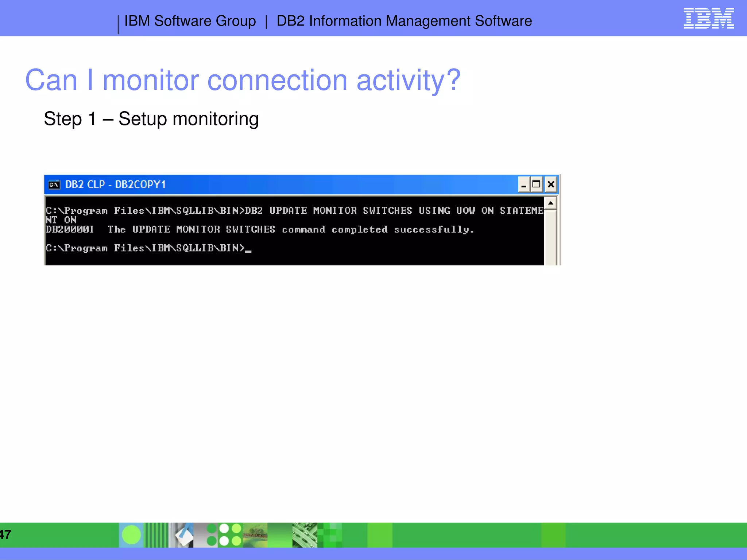The width and height of the screenshot is (747, 560).
Task: Close the DB2 CLP - DB2COPY1 window
Action: click(x=551, y=184)
